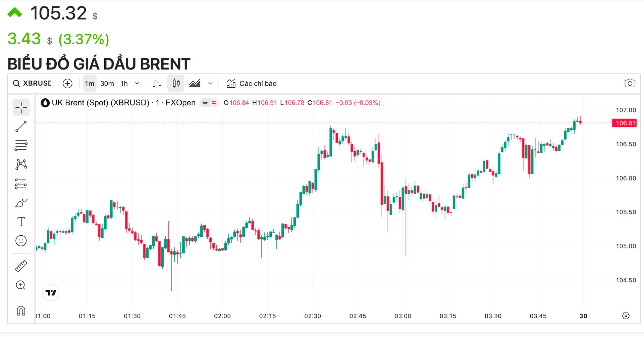This screenshot has height=337, width=644.
Task: Select the Text annotation tool
Action: tap(21, 222)
